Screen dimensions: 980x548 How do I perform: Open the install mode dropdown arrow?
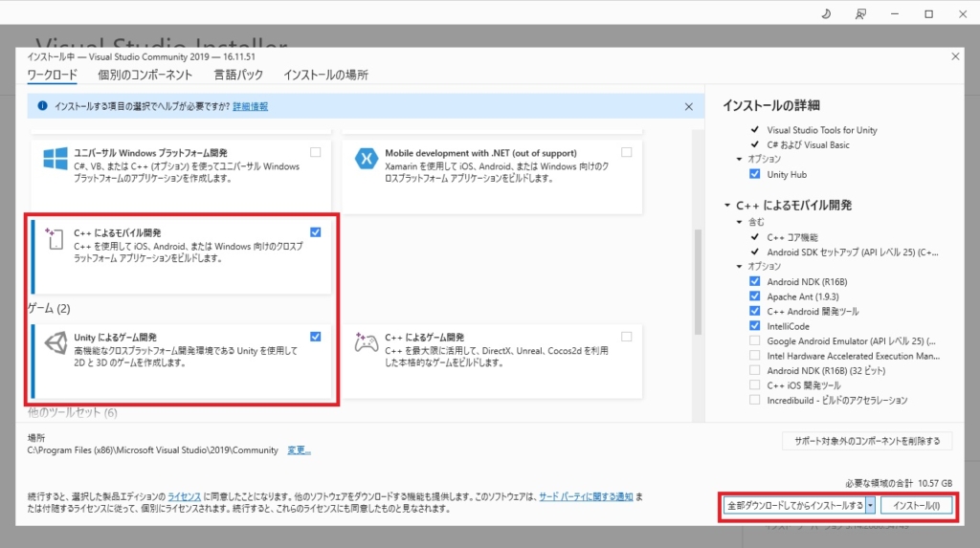click(x=870, y=505)
